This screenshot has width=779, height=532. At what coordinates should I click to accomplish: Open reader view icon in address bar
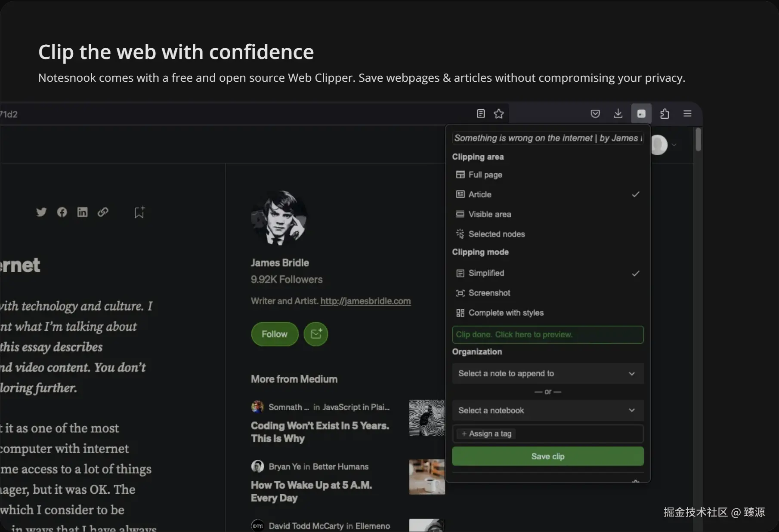[x=481, y=114]
